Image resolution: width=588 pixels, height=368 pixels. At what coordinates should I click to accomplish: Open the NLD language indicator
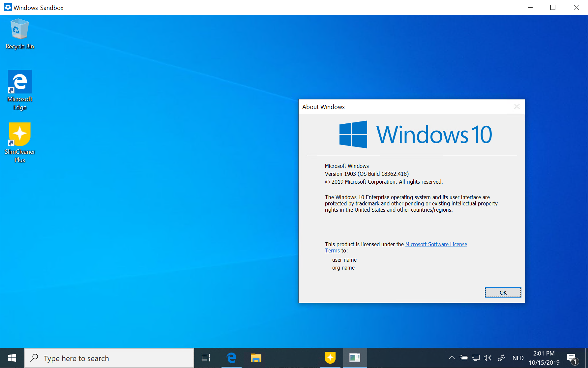(x=518, y=358)
